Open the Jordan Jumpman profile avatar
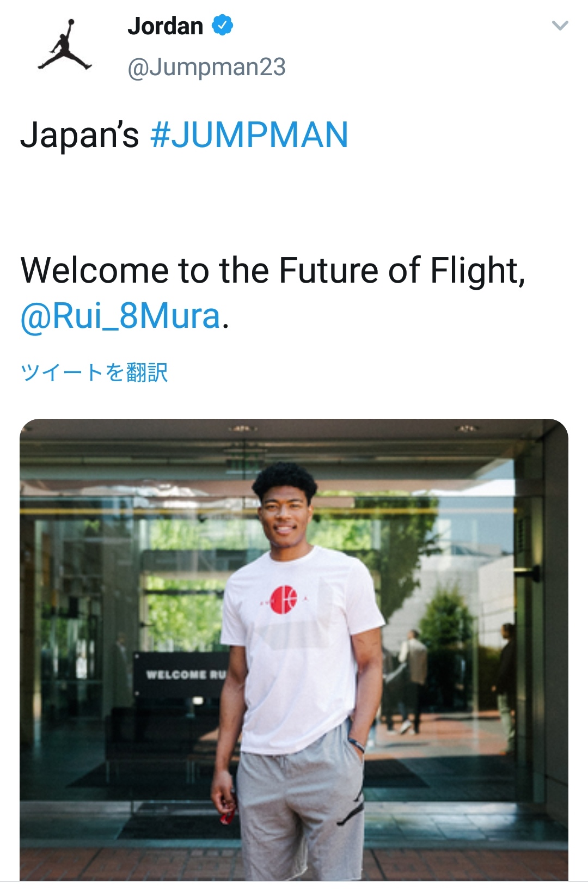588x892 pixels. (x=65, y=45)
